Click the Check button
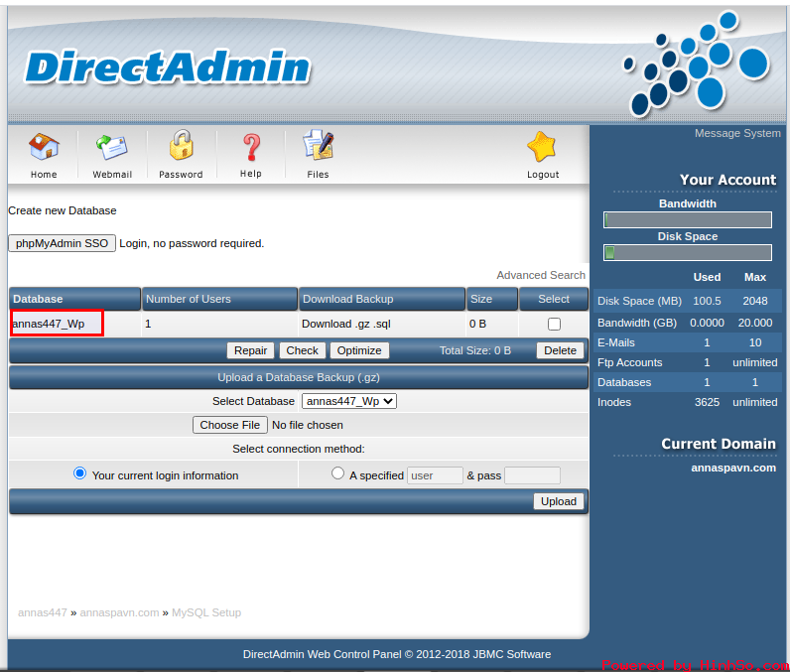The height and width of the screenshot is (672, 790). pyautogui.click(x=303, y=350)
